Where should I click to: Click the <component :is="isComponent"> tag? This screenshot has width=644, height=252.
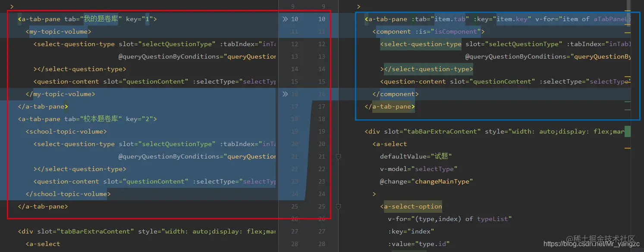(429, 31)
